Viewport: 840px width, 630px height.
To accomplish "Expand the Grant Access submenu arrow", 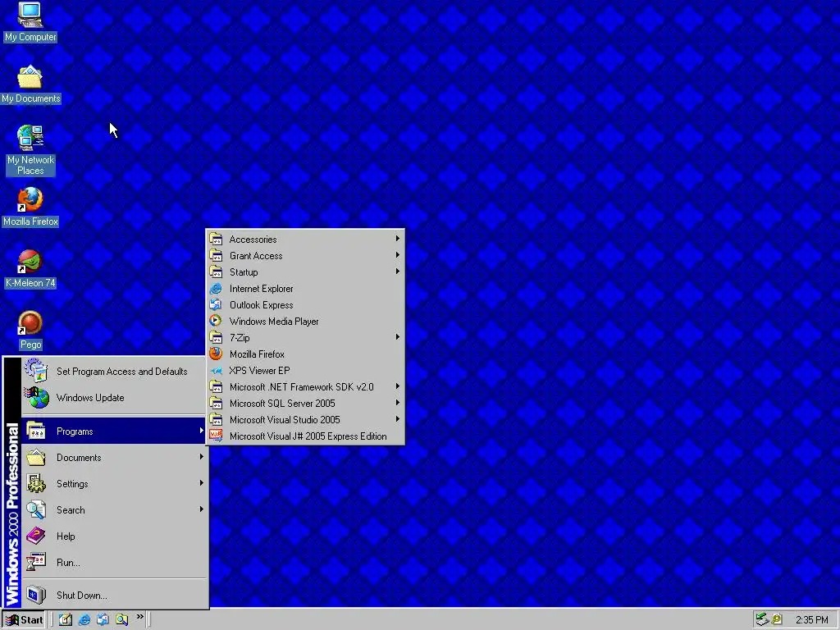I will coord(398,255).
